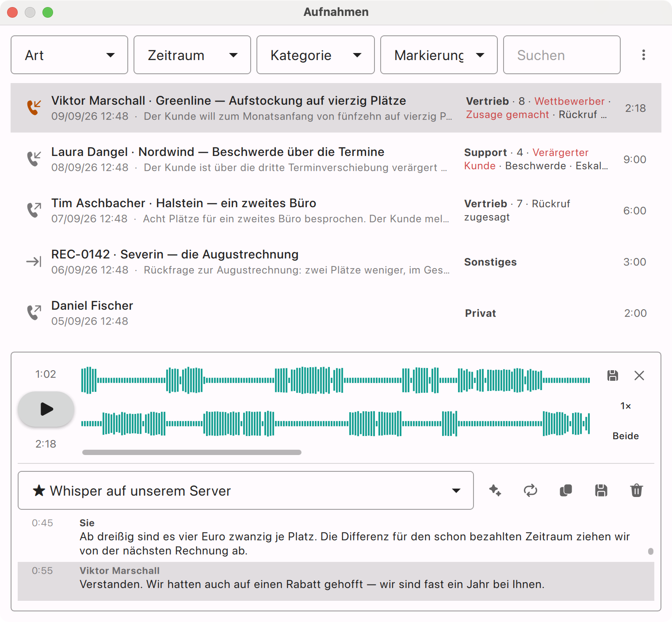
Task: Re-transcribe using the refresh arrows icon
Action: point(531,490)
